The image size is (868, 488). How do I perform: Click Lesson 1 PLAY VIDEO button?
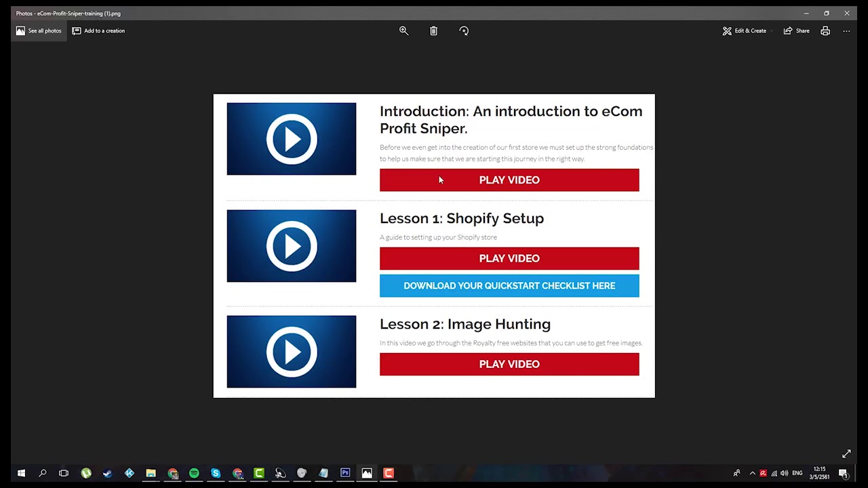click(509, 258)
